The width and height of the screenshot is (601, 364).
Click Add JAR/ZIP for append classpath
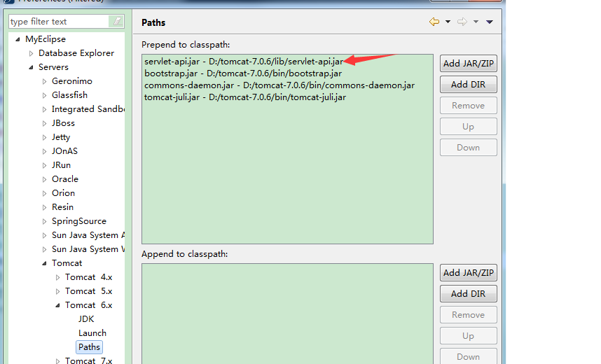(x=469, y=273)
